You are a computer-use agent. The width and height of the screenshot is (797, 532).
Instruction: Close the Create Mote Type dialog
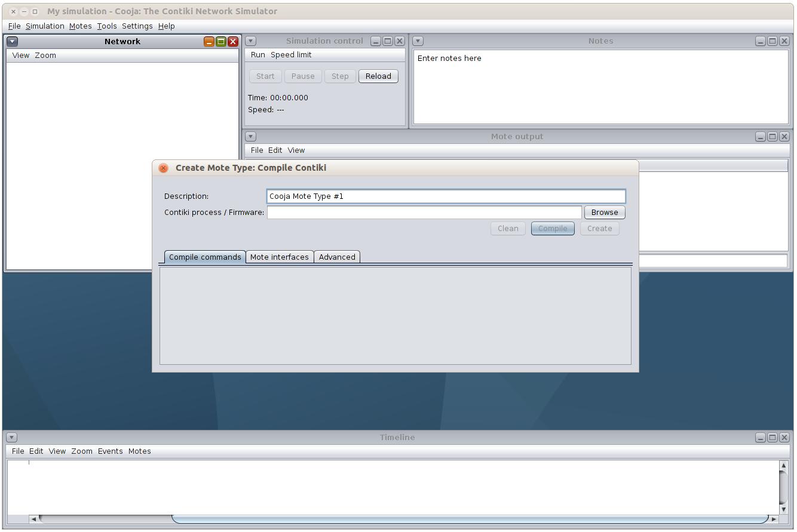tap(163, 168)
